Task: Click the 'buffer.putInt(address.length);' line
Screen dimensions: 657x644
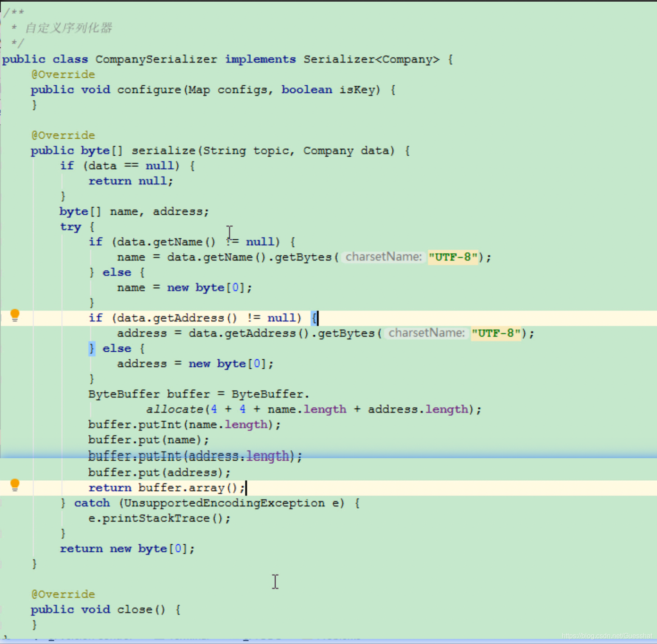Action: tap(195, 456)
